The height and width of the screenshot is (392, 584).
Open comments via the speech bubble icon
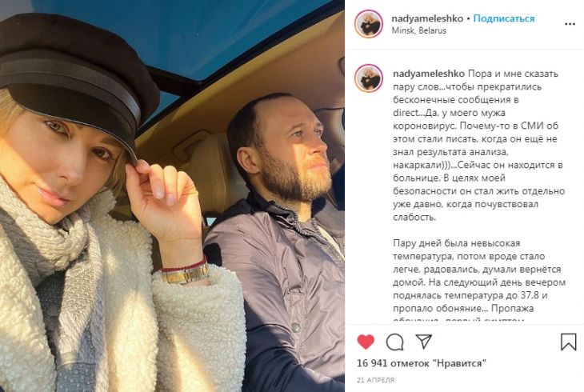[x=394, y=342]
